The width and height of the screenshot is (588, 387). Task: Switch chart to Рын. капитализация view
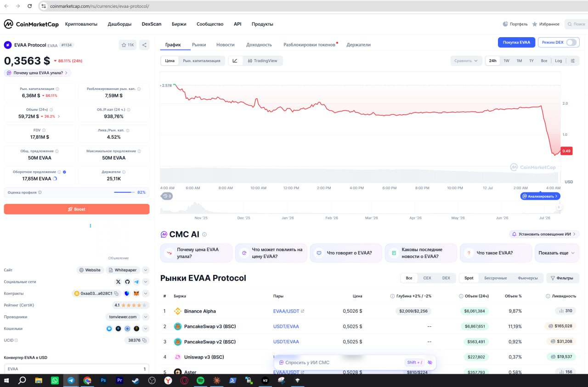[x=201, y=61]
